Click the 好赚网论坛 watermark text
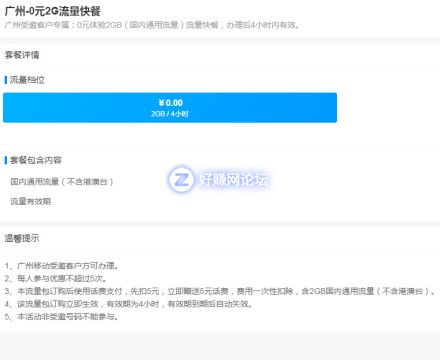Image resolution: width=440 pixels, height=360 pixels. [x=234, y=179]
